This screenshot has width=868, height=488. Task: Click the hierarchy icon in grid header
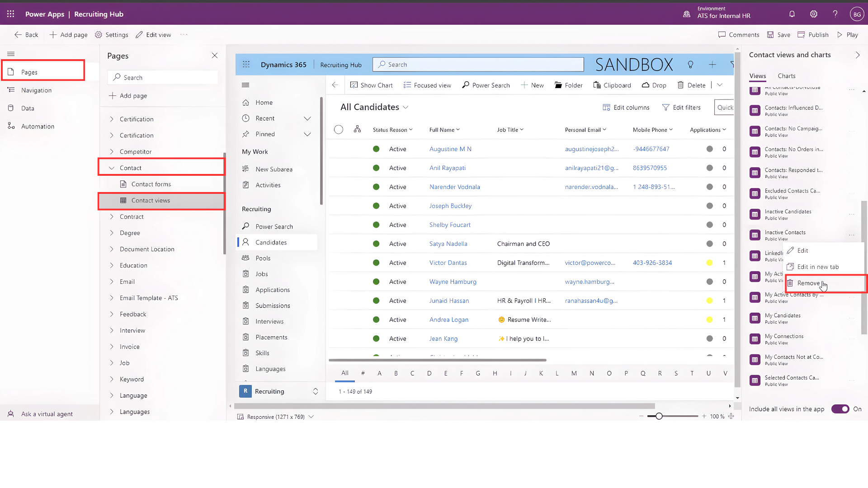(x=357, y=129)
